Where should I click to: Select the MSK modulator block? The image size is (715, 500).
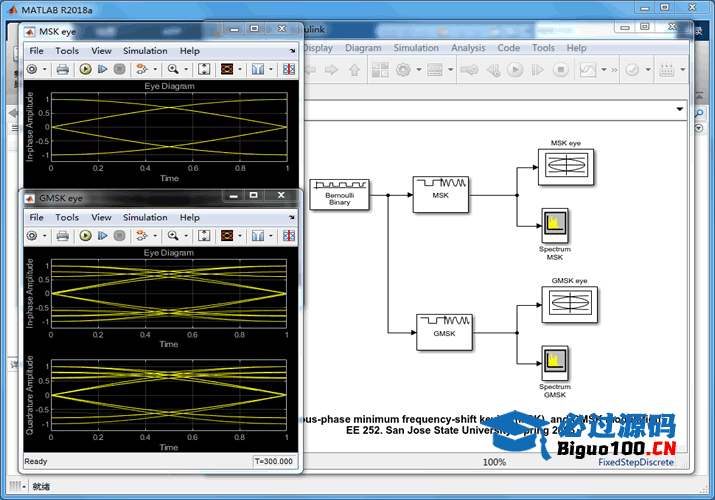coord(440,195)
